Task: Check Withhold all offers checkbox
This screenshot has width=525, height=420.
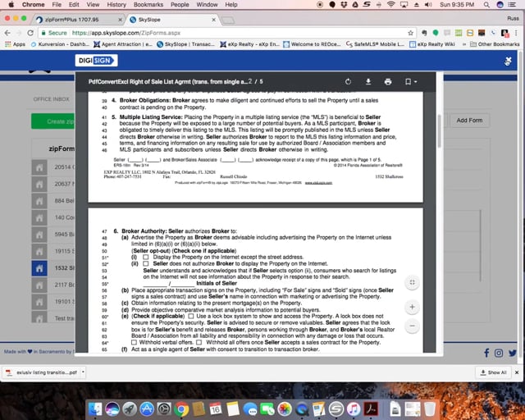Action: 199,342
